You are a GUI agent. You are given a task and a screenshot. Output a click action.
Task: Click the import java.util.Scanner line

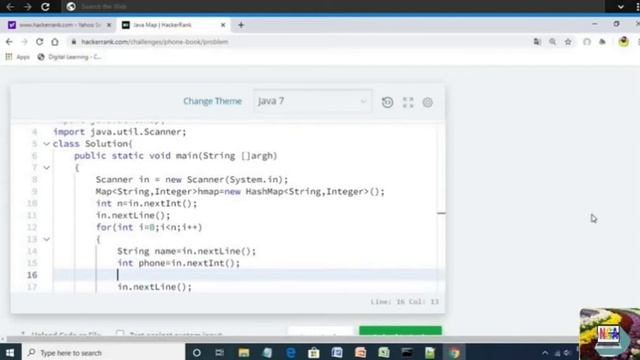[120, 132]
